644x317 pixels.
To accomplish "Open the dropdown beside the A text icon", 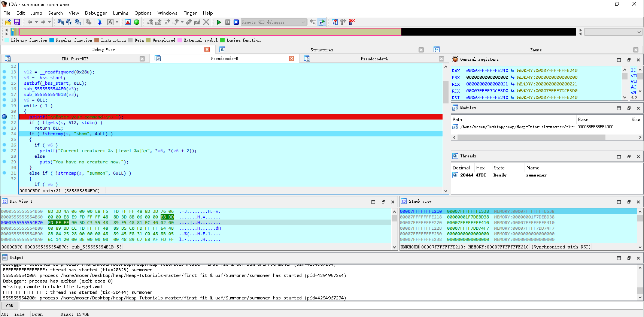I will tap(117, 22).
